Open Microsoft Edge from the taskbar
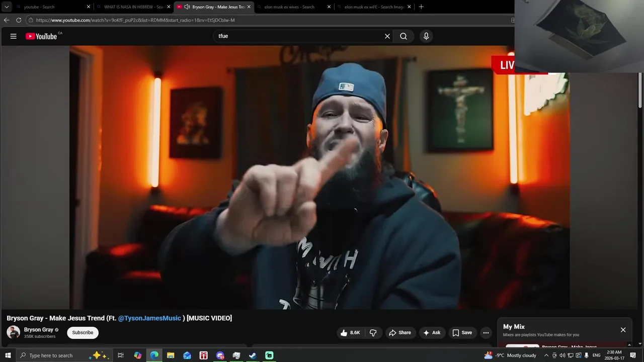The height and width of the screenshot is (362, 644). (x=154, y=355)
